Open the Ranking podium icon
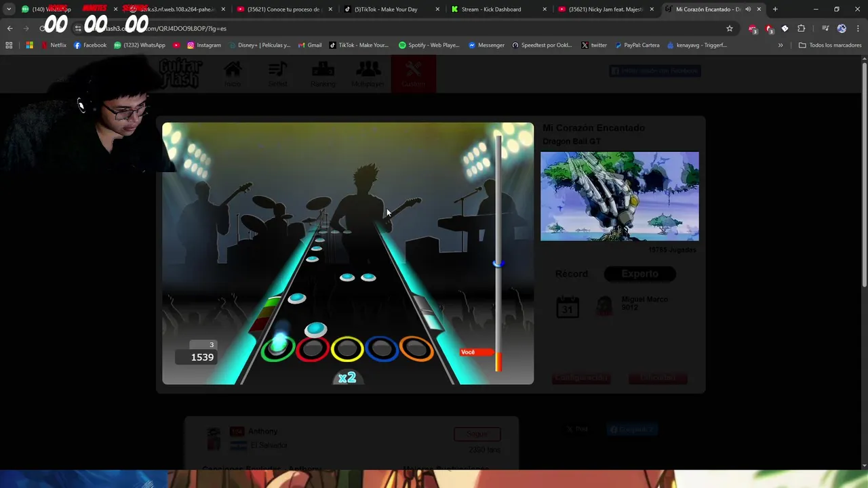The height and width of the screenshot is (488, 868). 323,73
